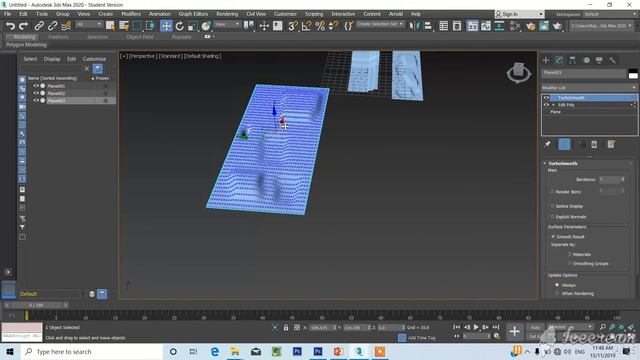Click the Select and Place icon
Screen dimensions: 640x360
(x=206, y=26)
